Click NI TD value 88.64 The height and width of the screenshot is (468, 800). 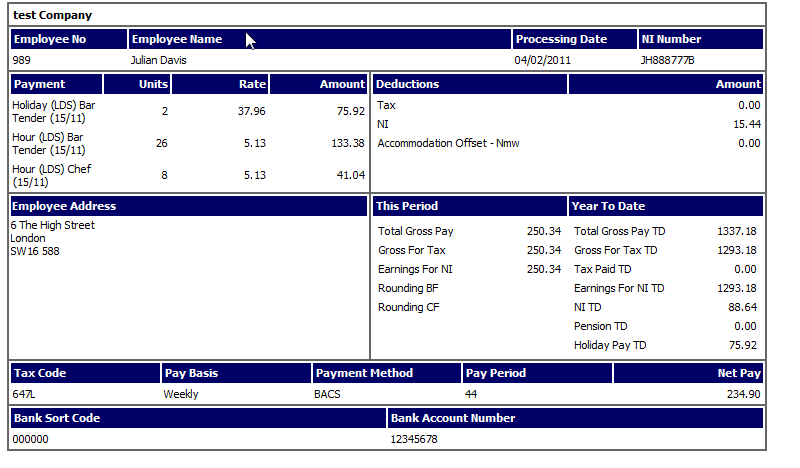click(742, 307)
